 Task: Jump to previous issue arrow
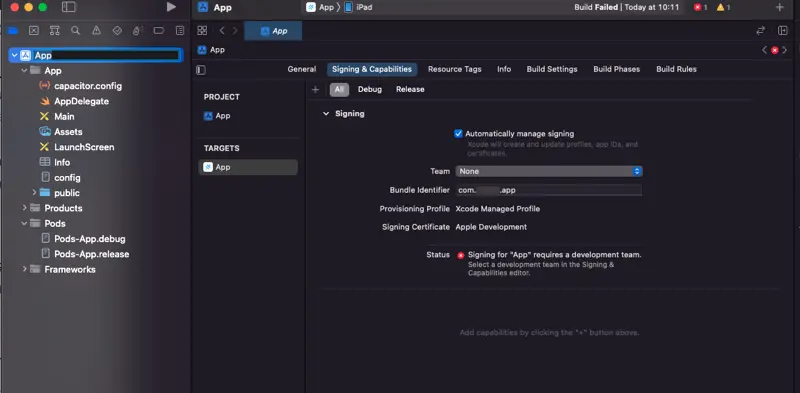point(764,50)
